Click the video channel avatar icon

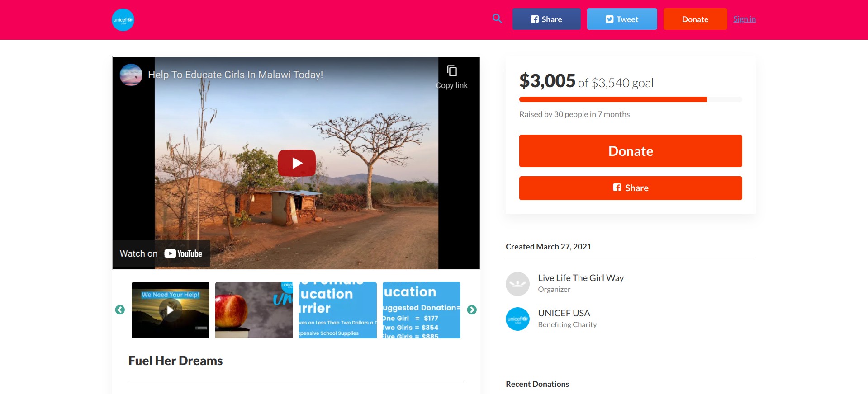131,75
